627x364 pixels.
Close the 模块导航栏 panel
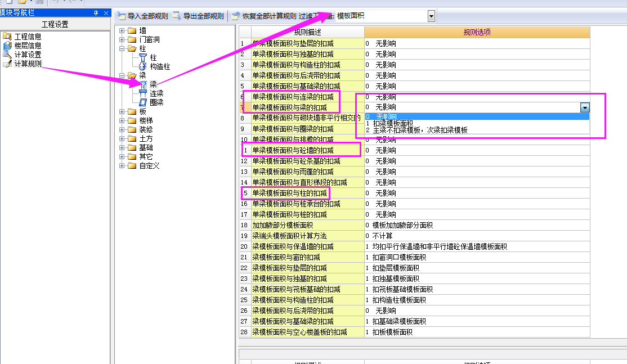click(x=106, y=13)
